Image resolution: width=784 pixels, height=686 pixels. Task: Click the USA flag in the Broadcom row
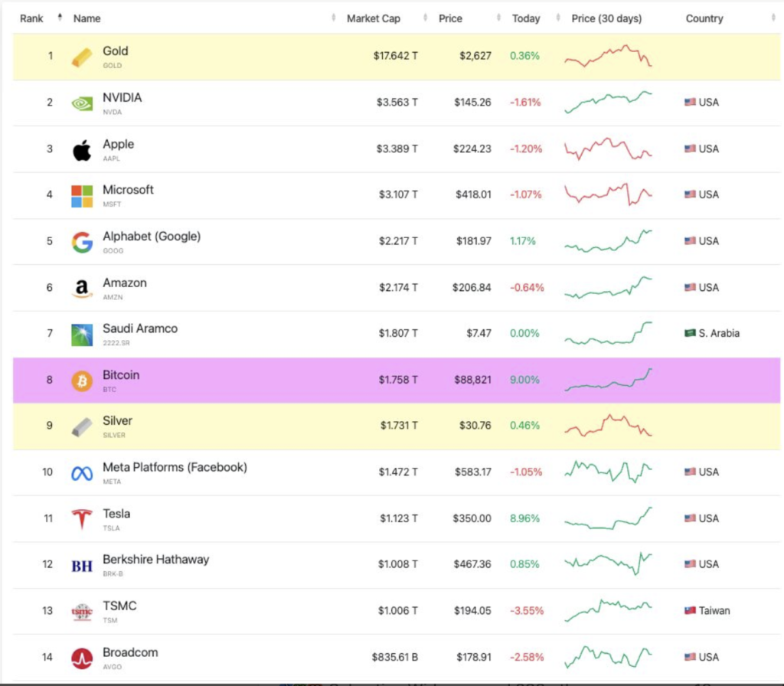click(690, 657)
